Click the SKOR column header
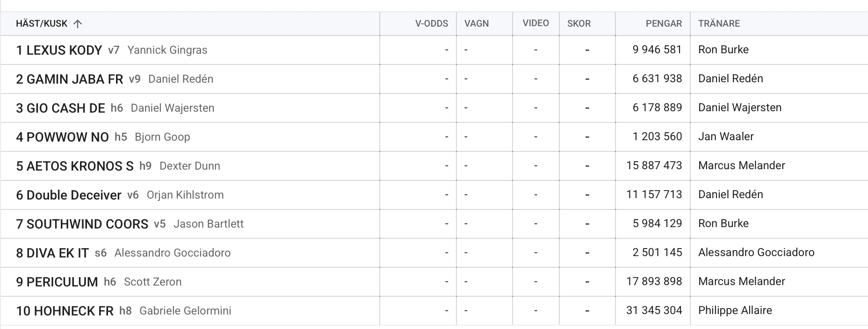868x329 pixels. [579, 23]
